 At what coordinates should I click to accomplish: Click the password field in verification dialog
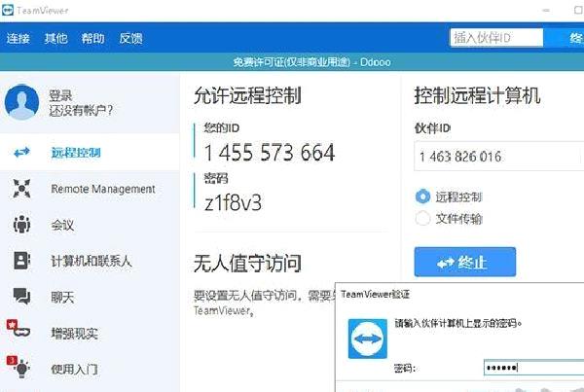pos(533,368)
